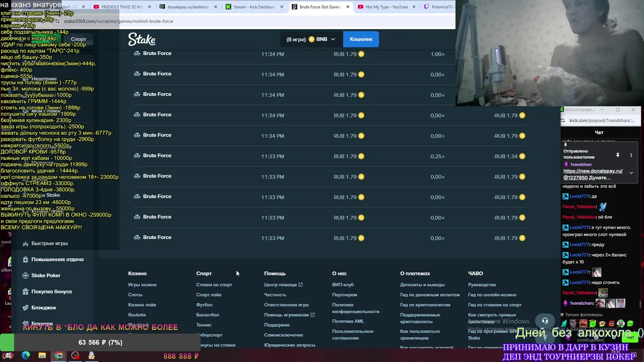Open File Explorer from the taskbar
The image size is (644, 362).
click(x=42, y=355)
